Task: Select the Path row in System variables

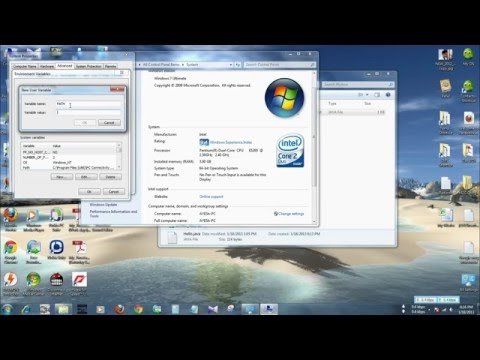Action: coord(69,167)
